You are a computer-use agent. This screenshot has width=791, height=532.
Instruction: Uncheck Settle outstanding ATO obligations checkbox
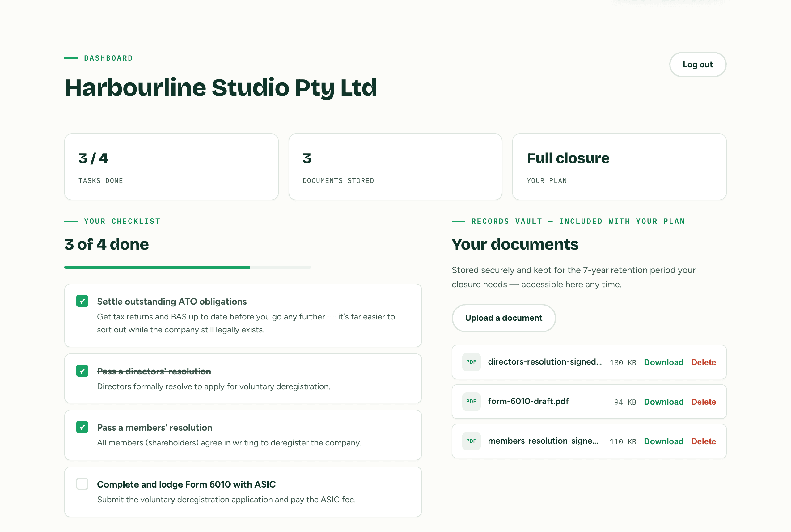point(82,301)
